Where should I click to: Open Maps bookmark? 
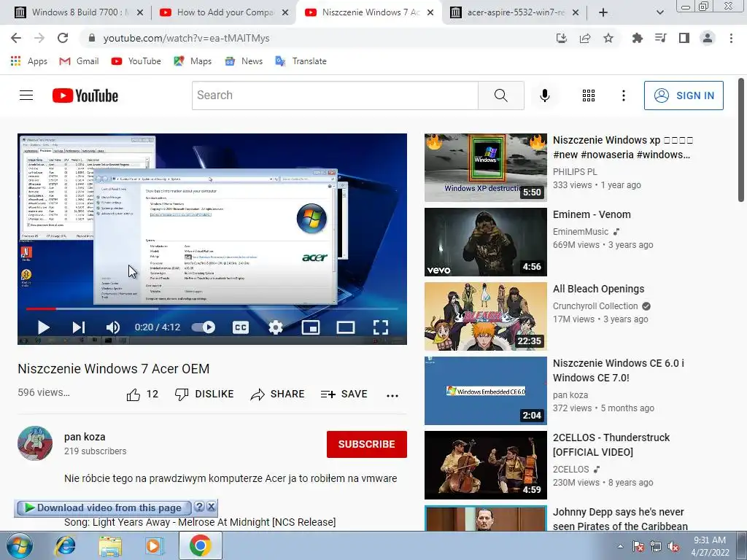pyautogui.click(x=193, y=61)
